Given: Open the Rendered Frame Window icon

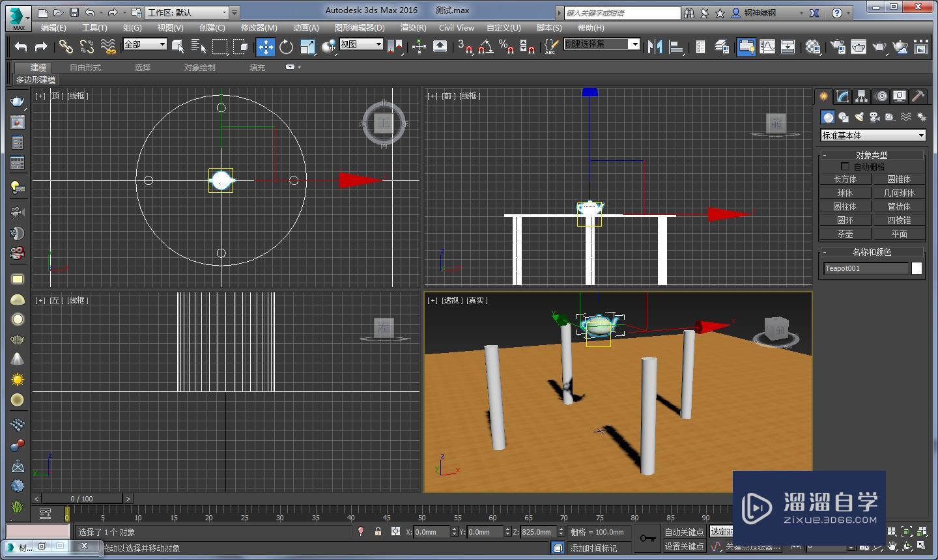Looking at the screenshot, I should pyautogui.click(x=859, y=46).
